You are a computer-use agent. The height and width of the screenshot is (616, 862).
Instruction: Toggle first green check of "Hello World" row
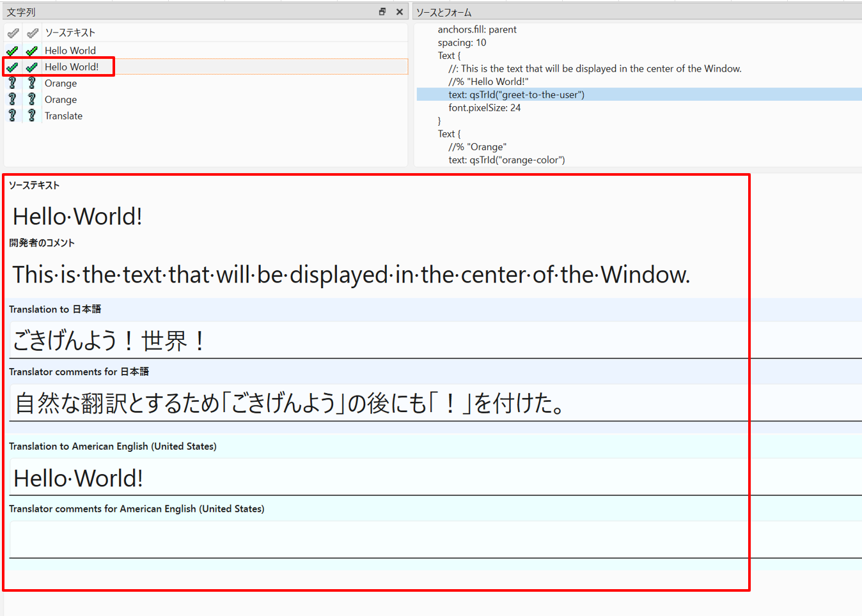[x=12, y=50]
